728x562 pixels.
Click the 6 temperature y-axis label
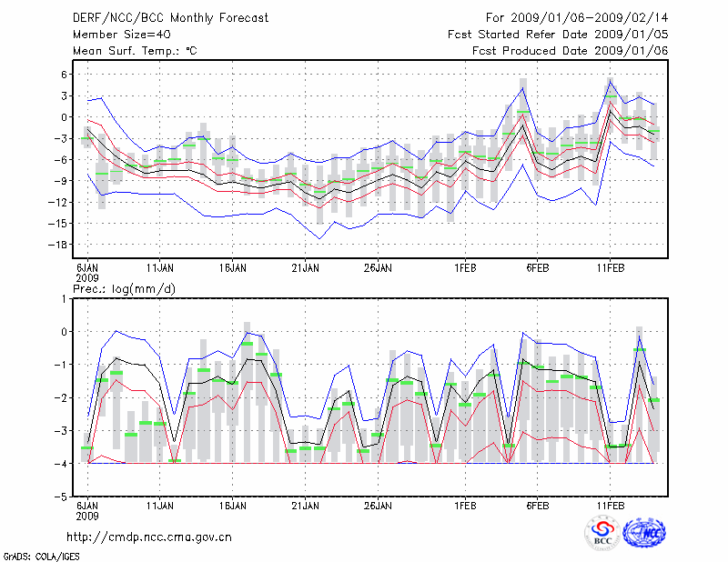click(x=65, y=75)
